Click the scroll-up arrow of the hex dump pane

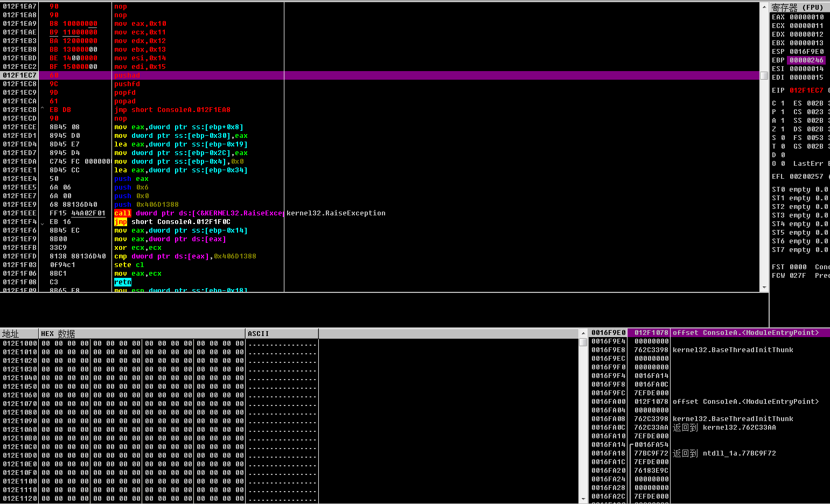click(583, 333)
